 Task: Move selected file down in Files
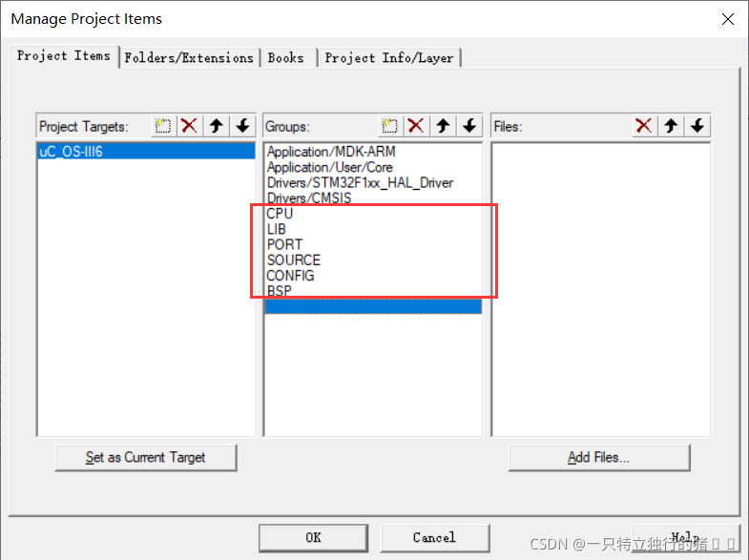(697, 126)
